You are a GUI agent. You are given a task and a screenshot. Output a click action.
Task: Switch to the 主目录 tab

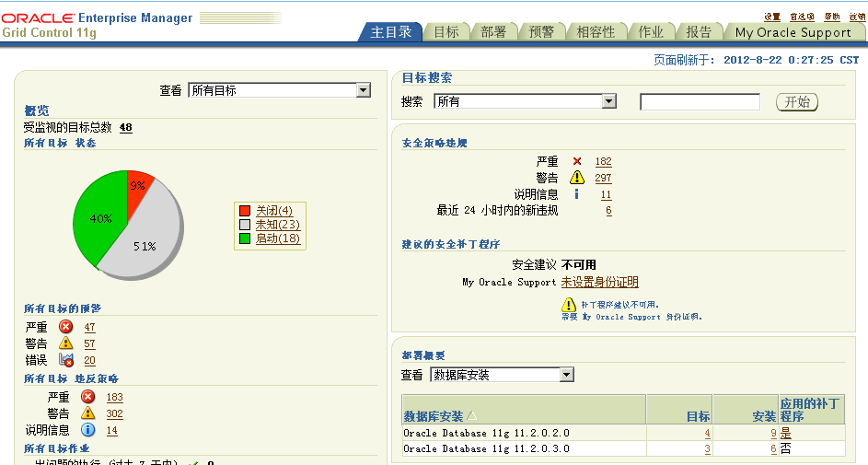391,32
